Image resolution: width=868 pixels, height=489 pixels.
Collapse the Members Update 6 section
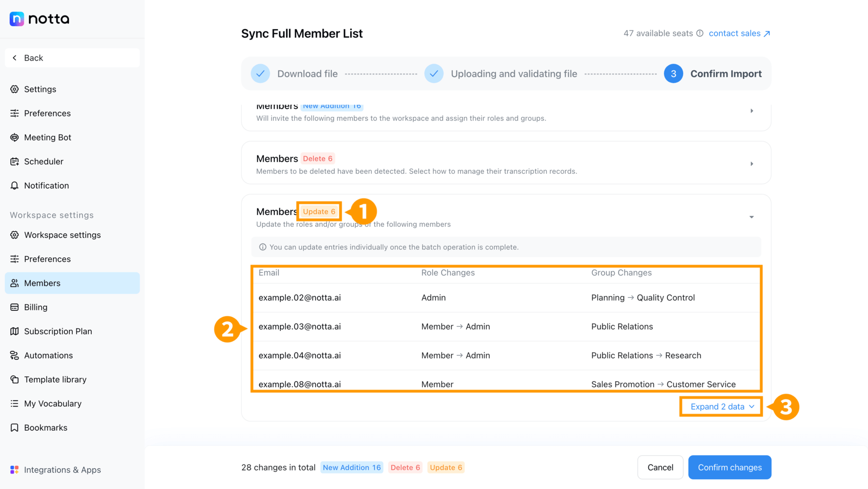752,217
